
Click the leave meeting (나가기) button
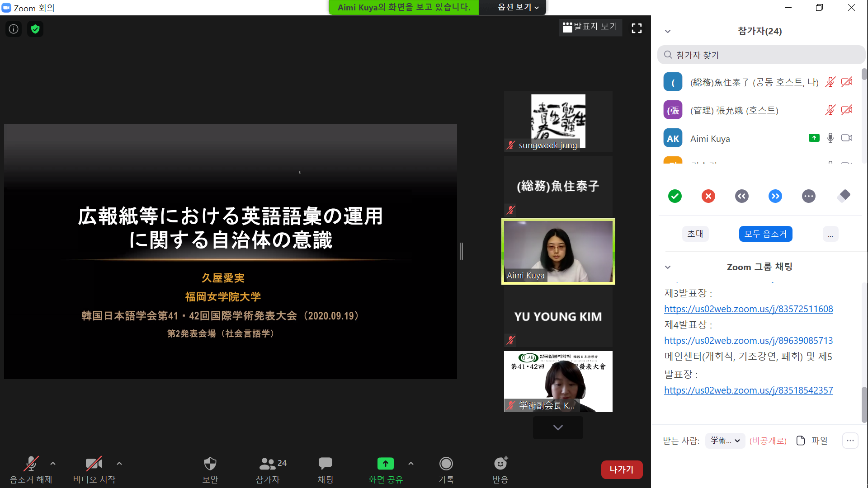(x=621, y=469)
